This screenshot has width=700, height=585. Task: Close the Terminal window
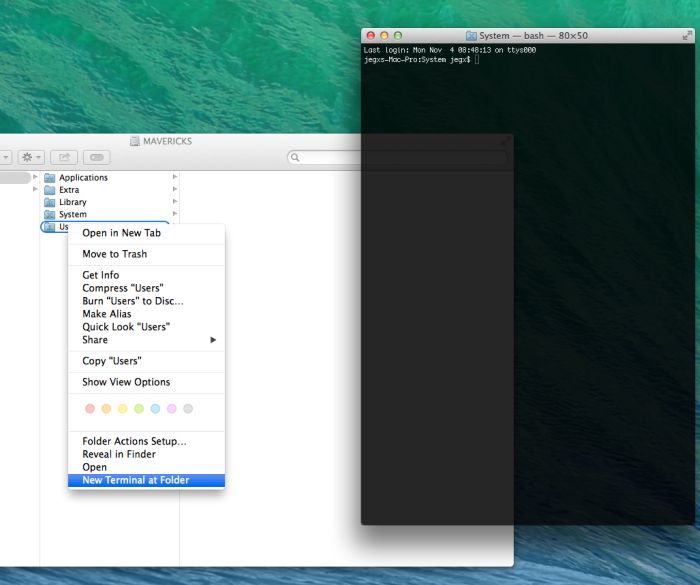click(371, 35)
